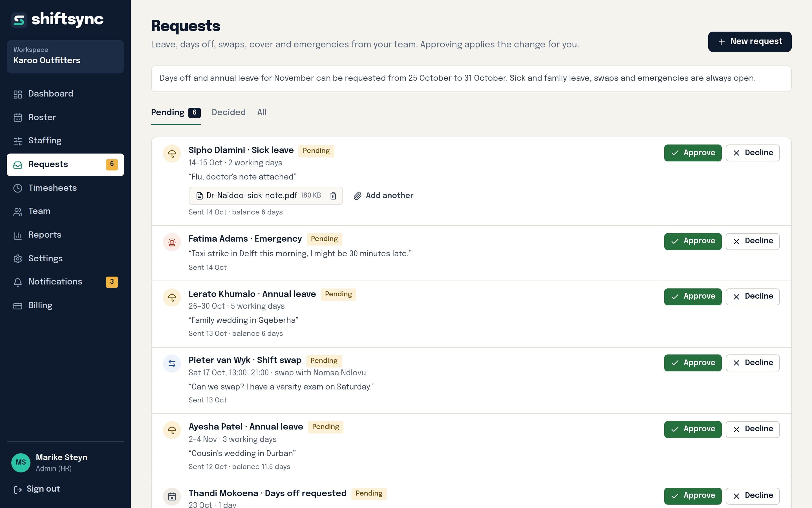812x508 pixels.
Task: Decline Sipho Dlamini's sick leave
Action: tap(753, 153)
